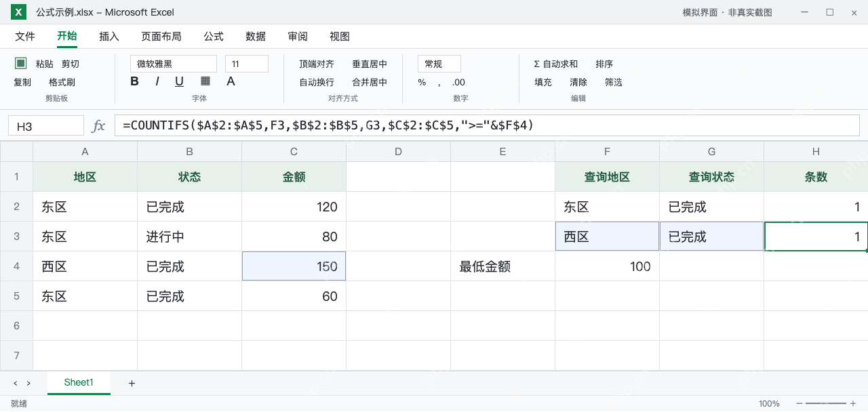
Task: Select column A header
Action: point(85,151)
